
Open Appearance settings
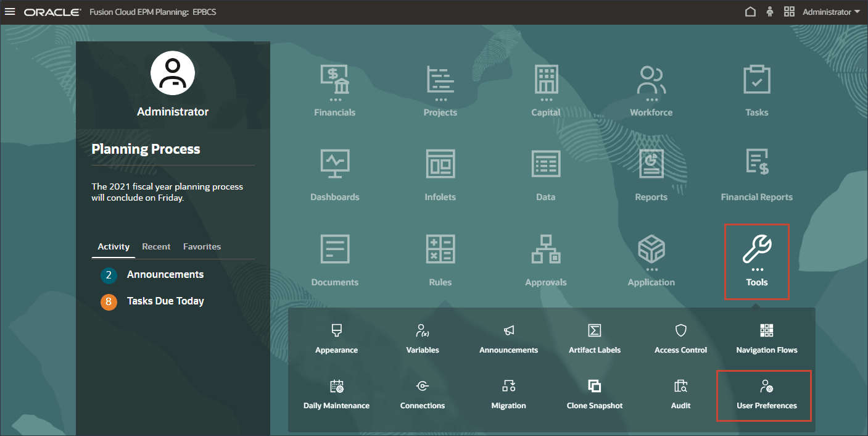(x=336, y=338)
